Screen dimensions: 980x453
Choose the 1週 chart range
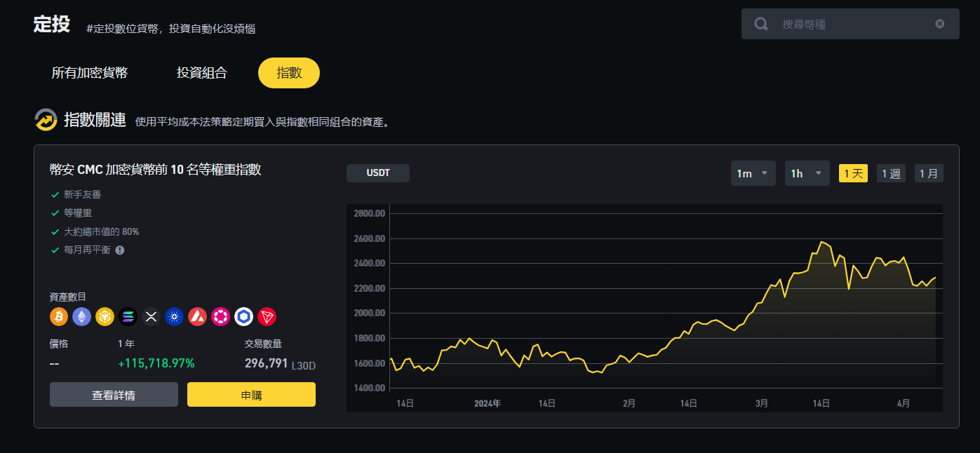pos(891,173)
